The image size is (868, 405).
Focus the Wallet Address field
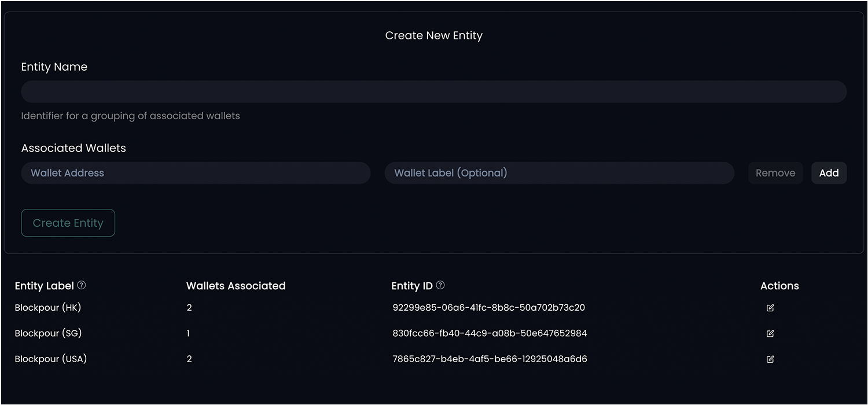click(196, 173)
